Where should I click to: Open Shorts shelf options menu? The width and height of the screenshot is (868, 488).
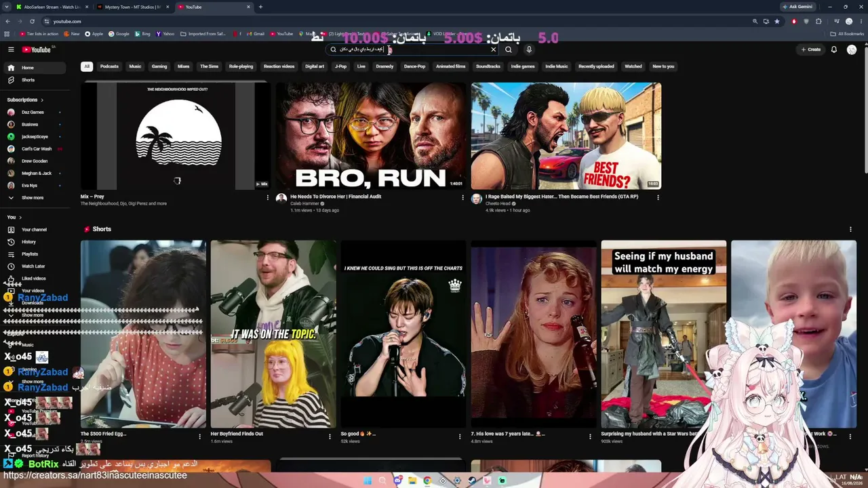point(850,229)
